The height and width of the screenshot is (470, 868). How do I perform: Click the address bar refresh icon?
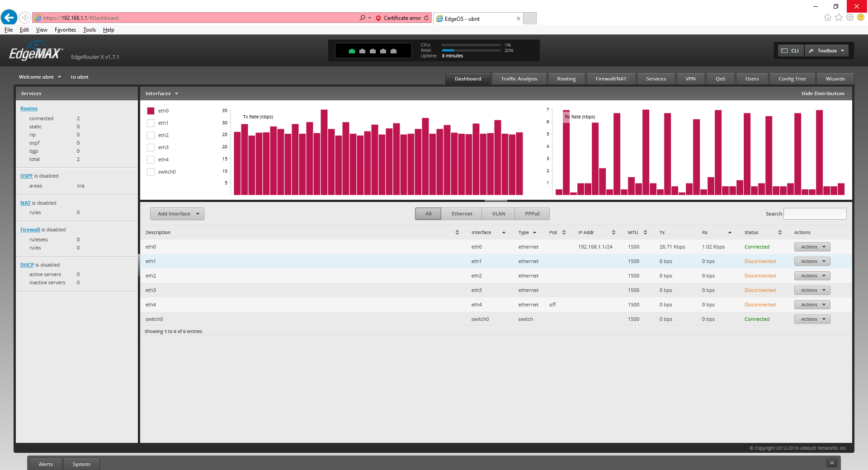point(426,18)
